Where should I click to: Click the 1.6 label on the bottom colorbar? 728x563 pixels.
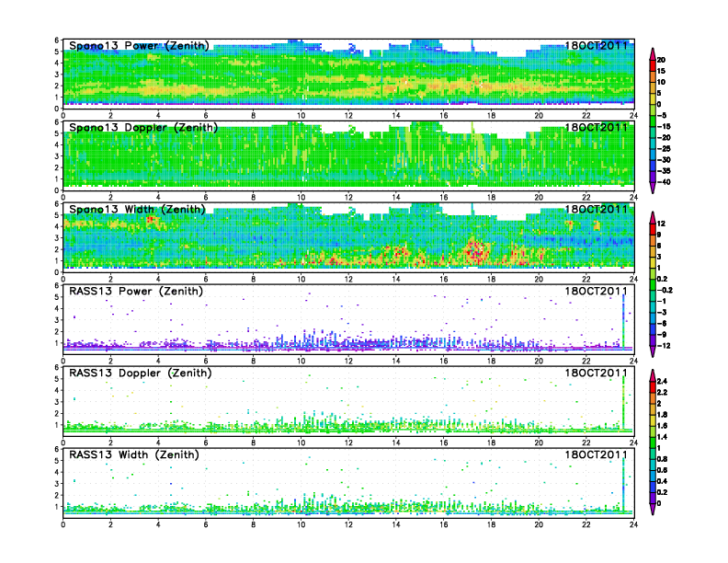662,426
